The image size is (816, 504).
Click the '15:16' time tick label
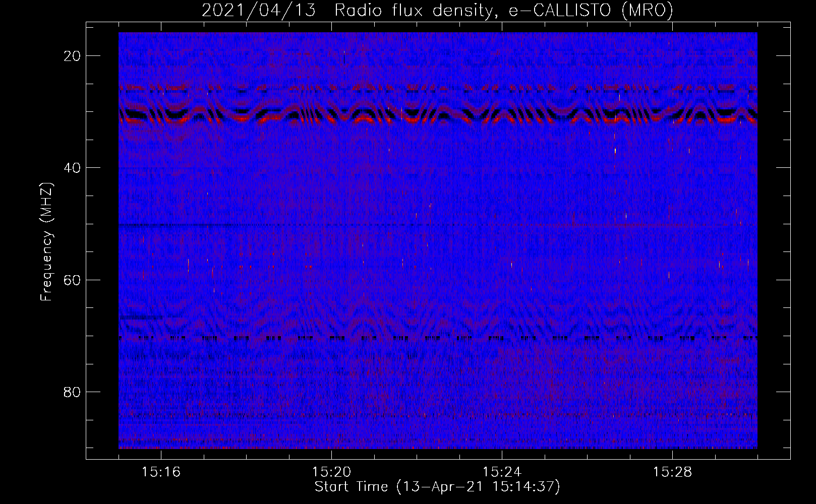click(x=161, y=472)
